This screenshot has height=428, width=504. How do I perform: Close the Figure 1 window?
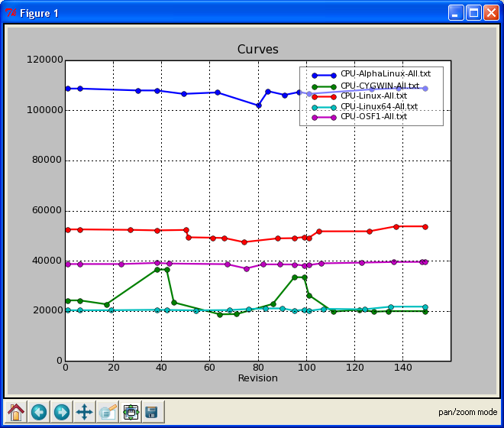(491, 13)
